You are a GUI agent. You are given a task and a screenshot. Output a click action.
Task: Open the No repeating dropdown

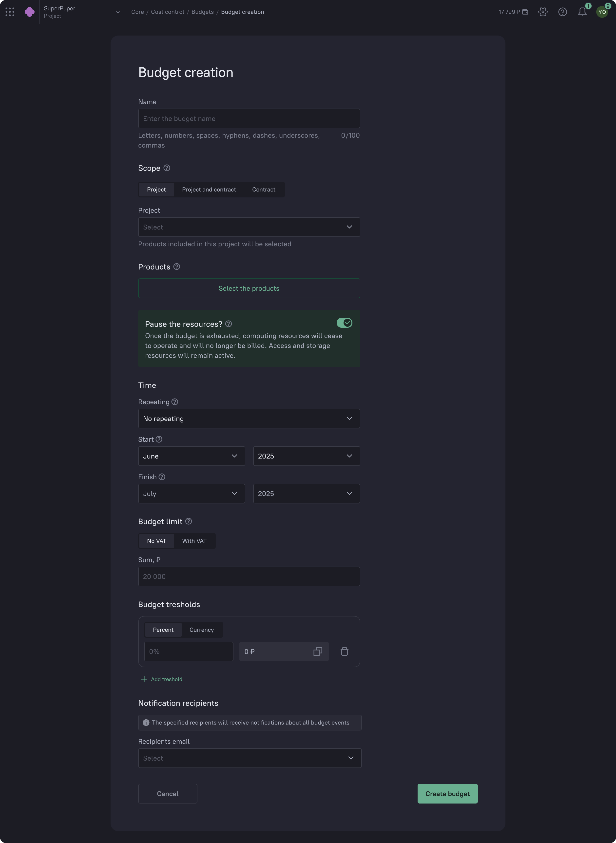click(249, 418)
